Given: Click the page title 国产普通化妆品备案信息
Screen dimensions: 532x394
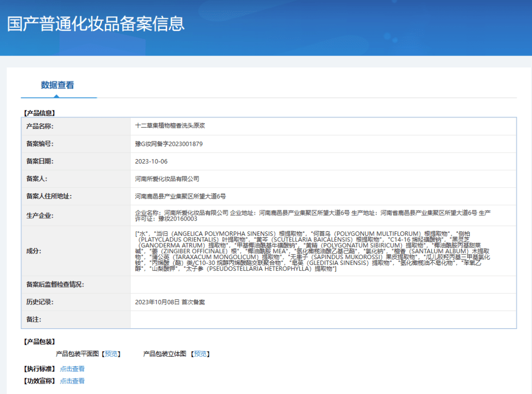Looking at the screenshot, I should click(x=96, y=24).
